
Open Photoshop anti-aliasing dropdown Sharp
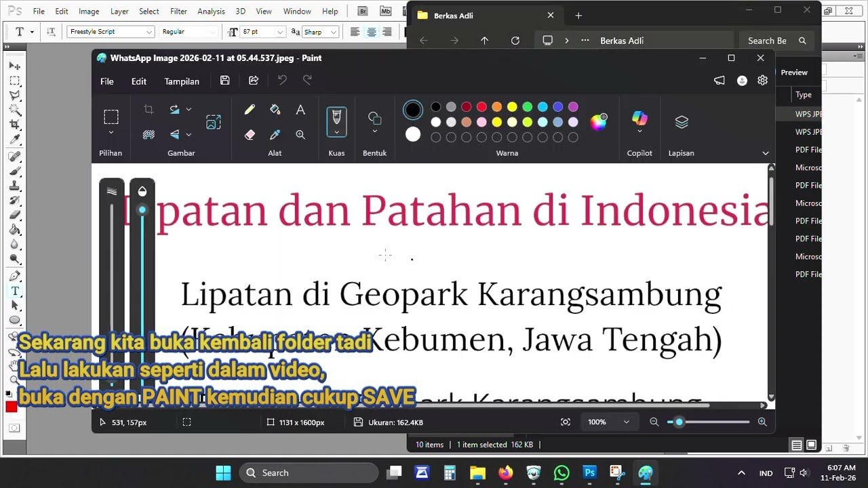333,32
